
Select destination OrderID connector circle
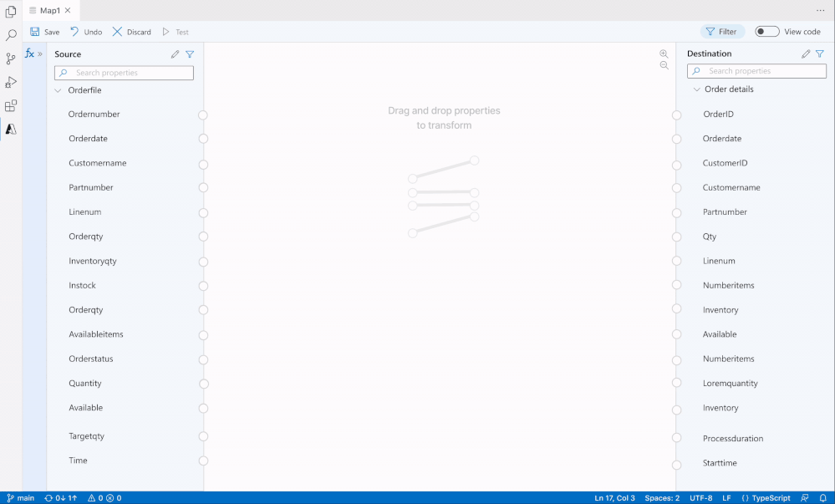click(676, 115)
